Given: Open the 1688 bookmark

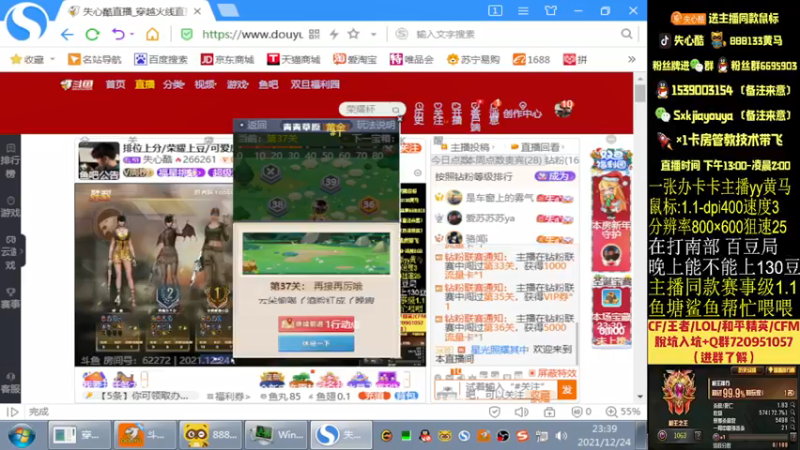Looking at the screenshot, I should (x=531, y=59).
